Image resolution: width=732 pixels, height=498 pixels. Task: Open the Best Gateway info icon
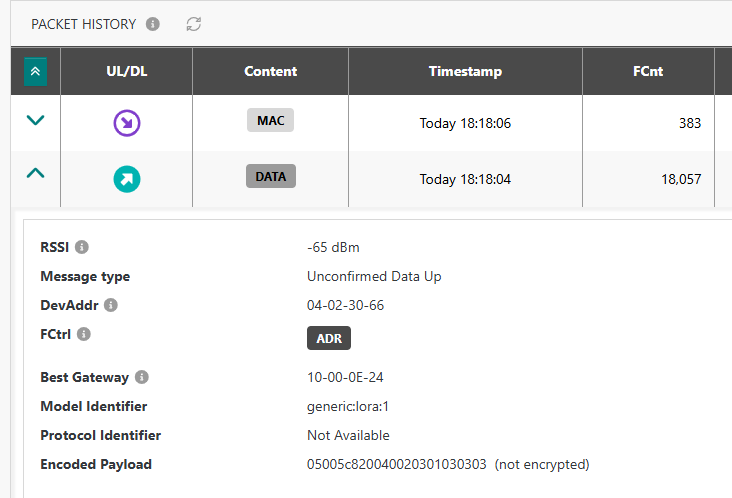(142, 377)
